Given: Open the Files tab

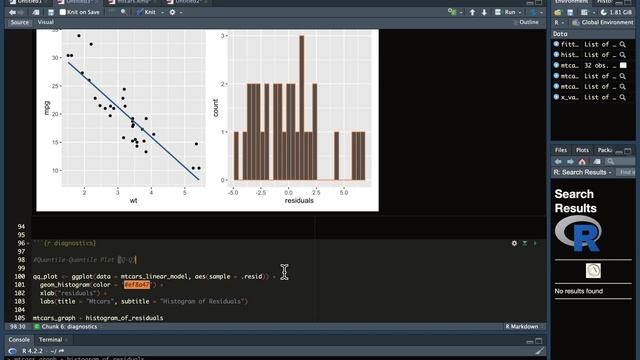Looking at the screenshot, I should 561,150.
